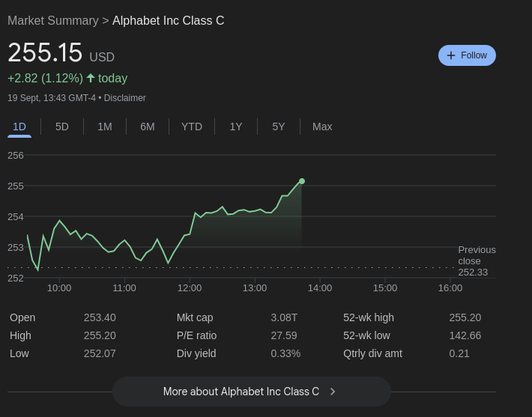The width and height of the screenshot is (532, 417).
Task: Click the plus icon in the Follow button
Action: coord(451,55)
